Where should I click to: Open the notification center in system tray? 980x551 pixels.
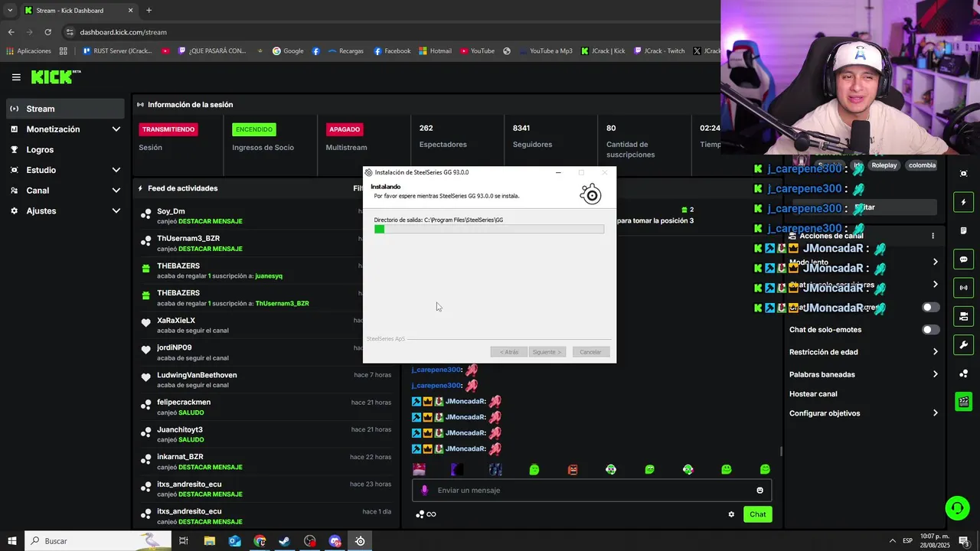(x=964, y=541)
